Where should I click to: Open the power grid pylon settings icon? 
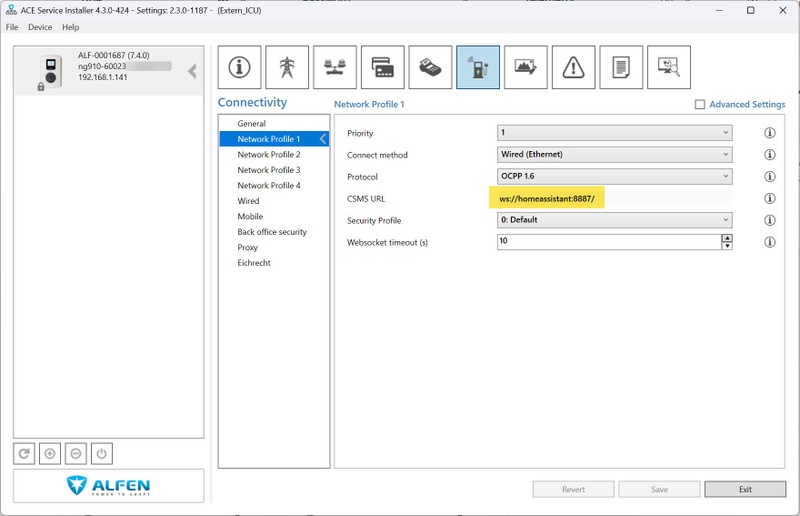click(x=287, y=67)
